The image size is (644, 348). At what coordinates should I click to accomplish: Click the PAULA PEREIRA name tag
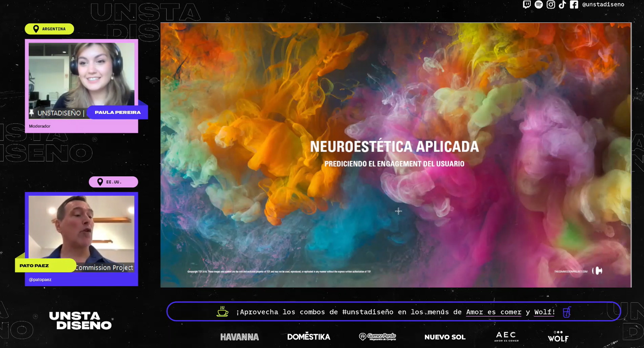(118, 112)
